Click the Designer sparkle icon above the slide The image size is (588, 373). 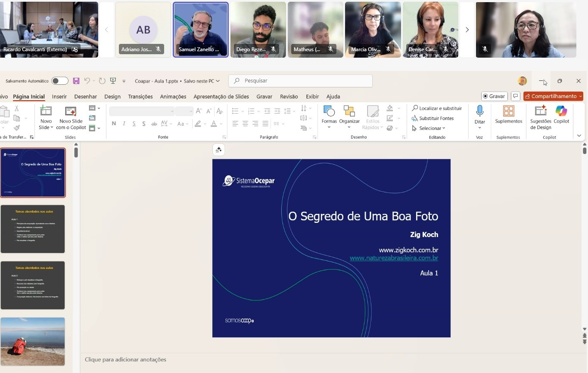pos(218,150)
